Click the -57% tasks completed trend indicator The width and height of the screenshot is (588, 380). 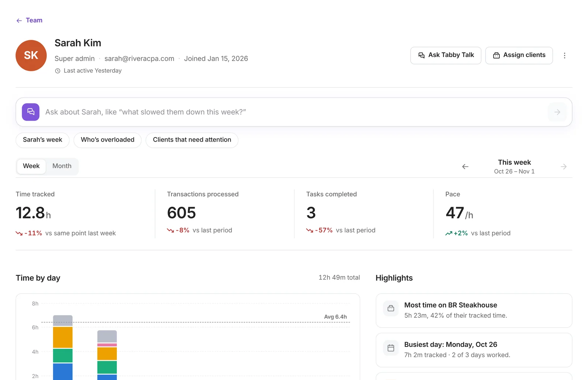tap(319, 230)
